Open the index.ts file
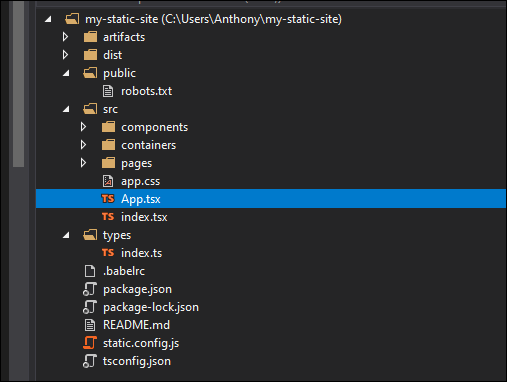Image resolution: width=507 pixels, height=382 pixels. [x=141, y=253]
